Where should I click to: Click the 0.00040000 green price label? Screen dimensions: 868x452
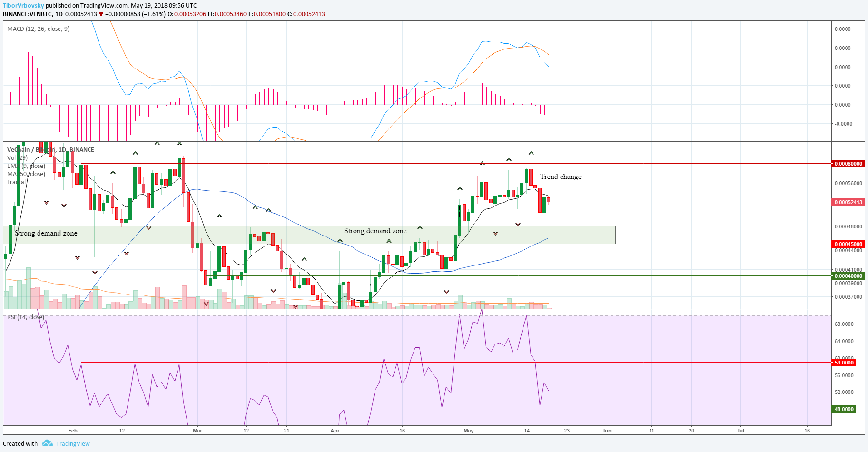click(848, 276)
